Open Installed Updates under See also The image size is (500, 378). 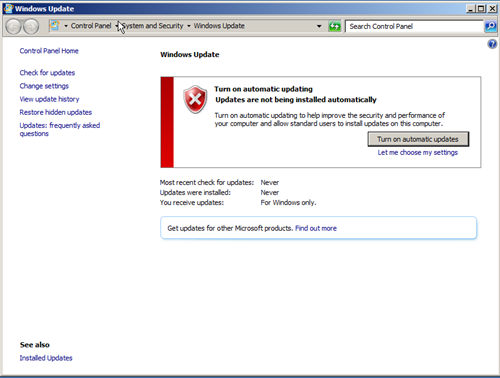point(46,358)
